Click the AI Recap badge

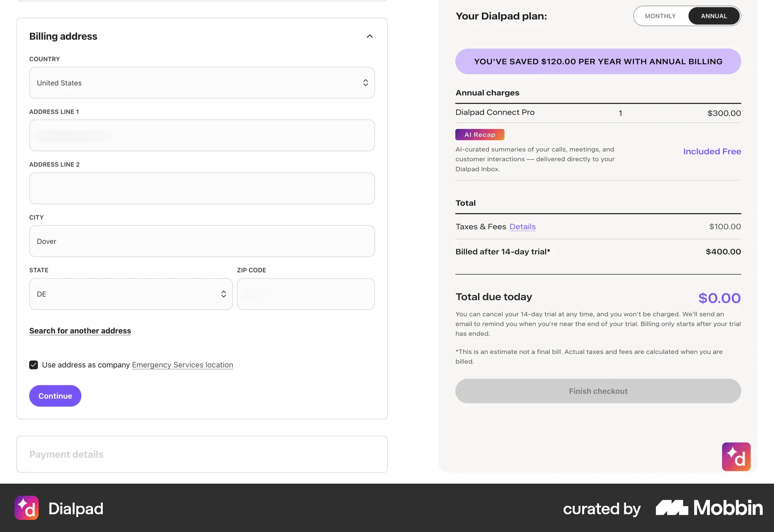point(479,134)
